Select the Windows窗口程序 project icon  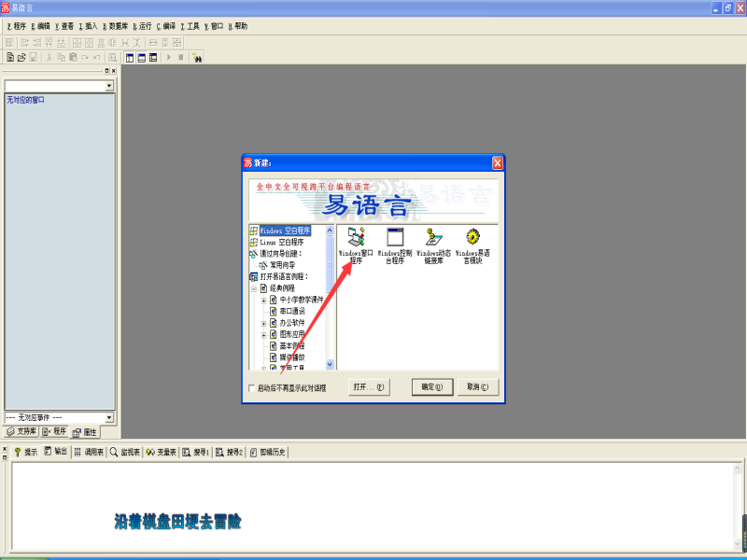(x=356, y=245)
